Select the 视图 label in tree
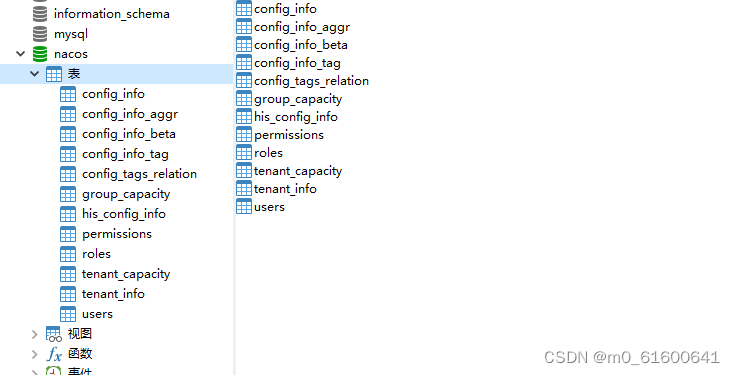735x375 pixels. [x=80, y=334]
